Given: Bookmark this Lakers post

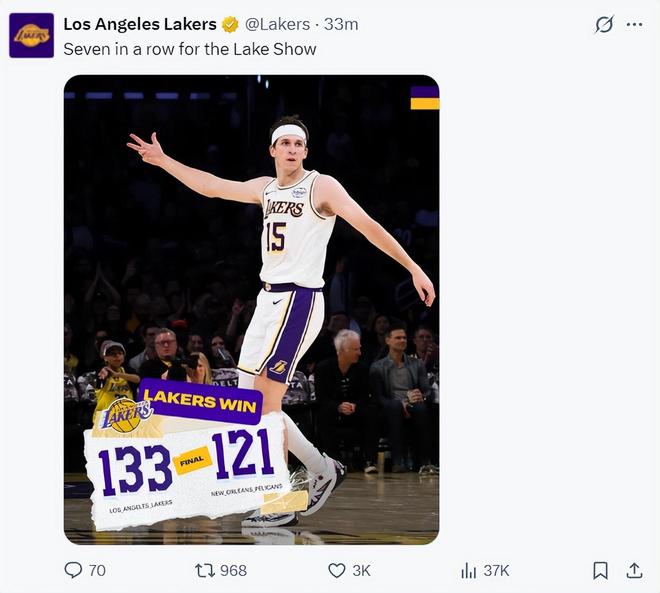Looking at the screenshot, I should [600, 570].
